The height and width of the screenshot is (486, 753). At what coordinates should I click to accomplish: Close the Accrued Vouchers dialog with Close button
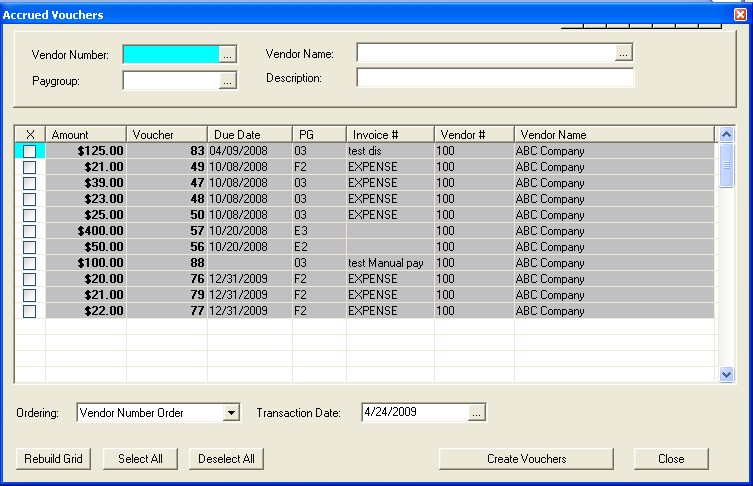(x=671, y=459)
